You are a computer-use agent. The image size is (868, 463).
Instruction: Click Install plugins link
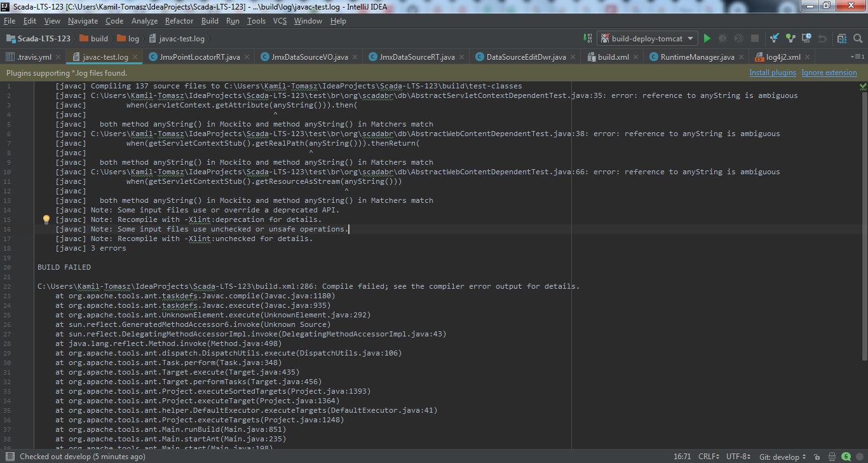click(773, 73)
